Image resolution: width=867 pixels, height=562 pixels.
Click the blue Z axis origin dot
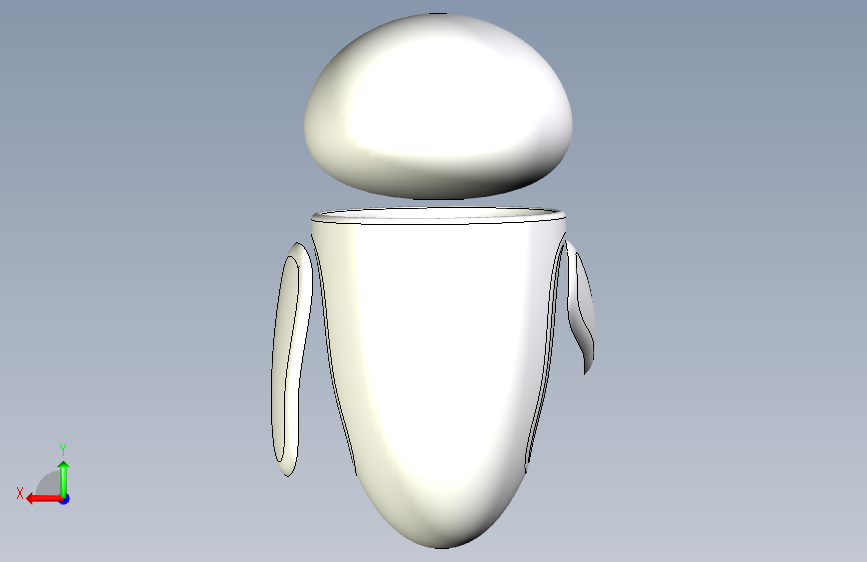[x=65, y=499]
